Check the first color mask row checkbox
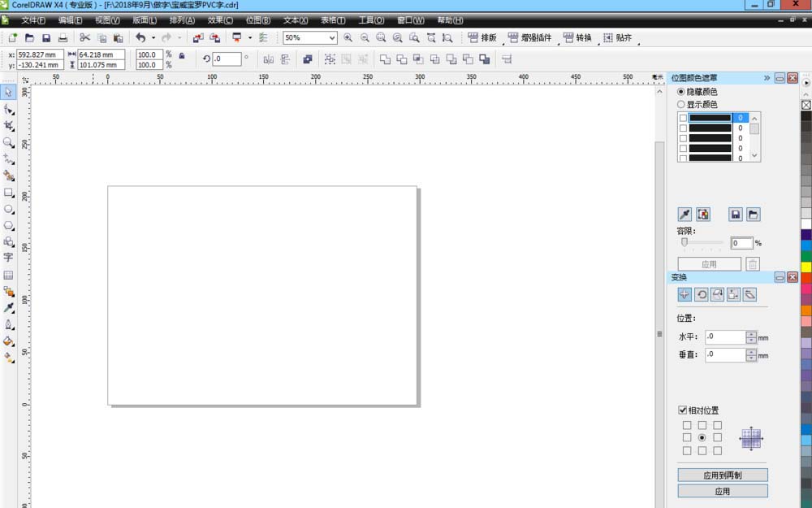 click(683, 118)
